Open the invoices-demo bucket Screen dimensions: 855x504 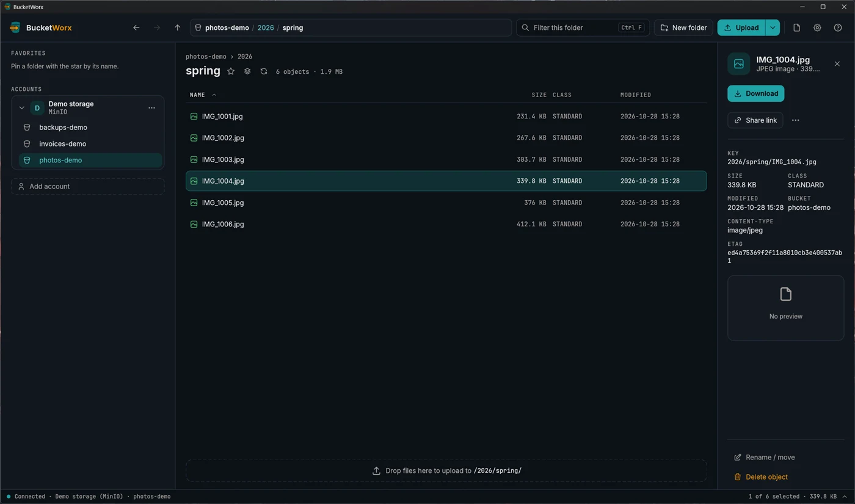[90, 144]
